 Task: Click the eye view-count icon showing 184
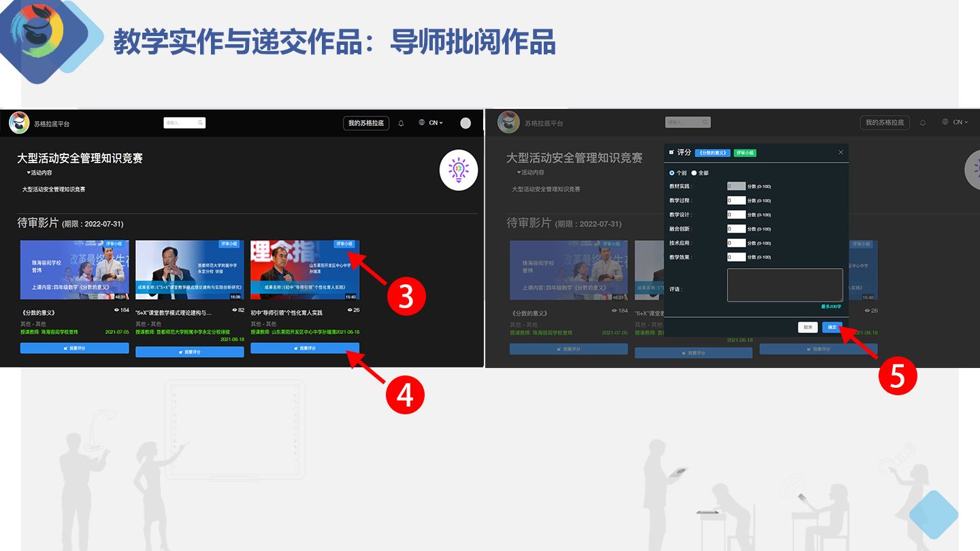(117, 310)
